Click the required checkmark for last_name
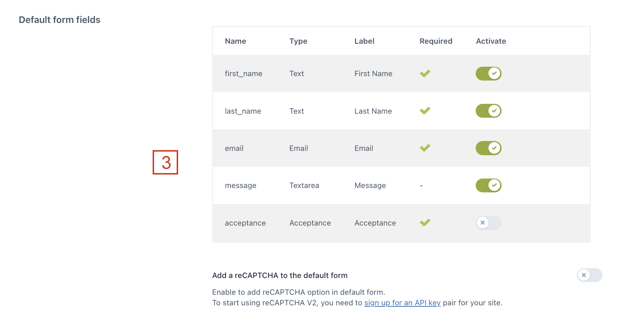The height and width of the screenshot is (325, 644). (x=425, y=111)
